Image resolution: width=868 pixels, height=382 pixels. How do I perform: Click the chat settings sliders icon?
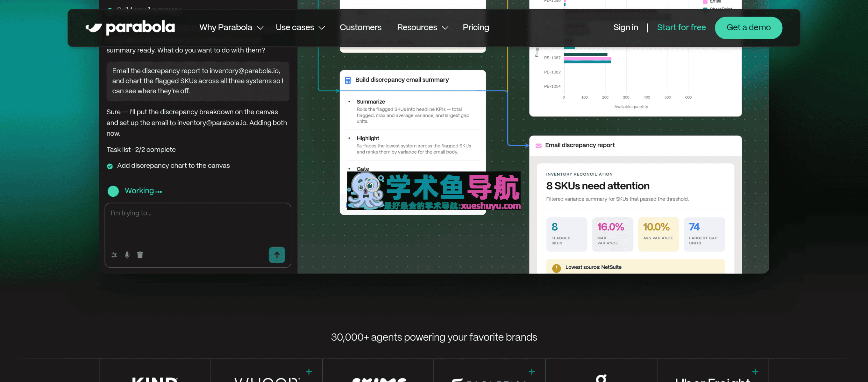(x=114, y=255)
